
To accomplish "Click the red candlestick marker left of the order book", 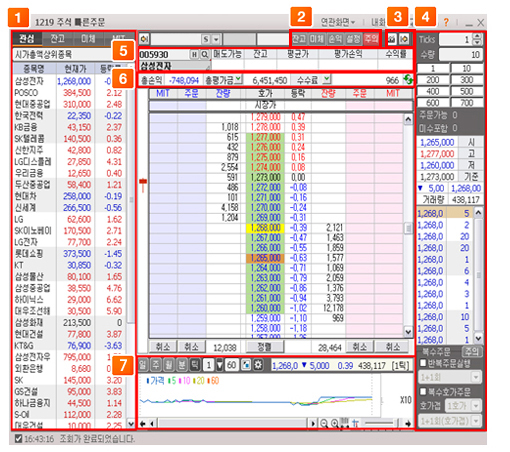I will (143, 185).
